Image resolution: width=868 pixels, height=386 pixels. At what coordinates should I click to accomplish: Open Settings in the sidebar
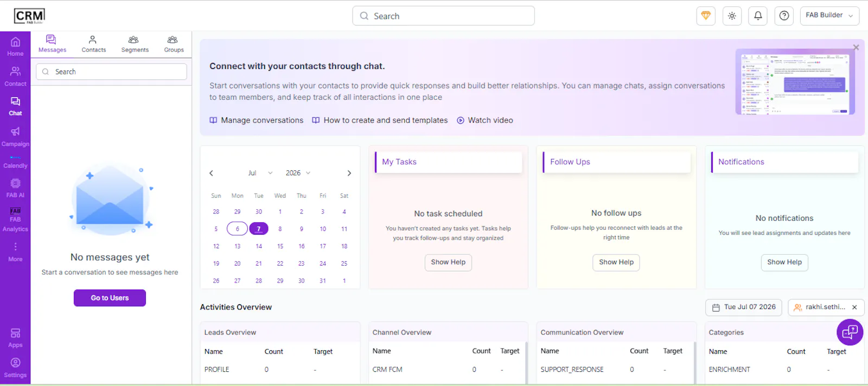[x=15, y=368]
